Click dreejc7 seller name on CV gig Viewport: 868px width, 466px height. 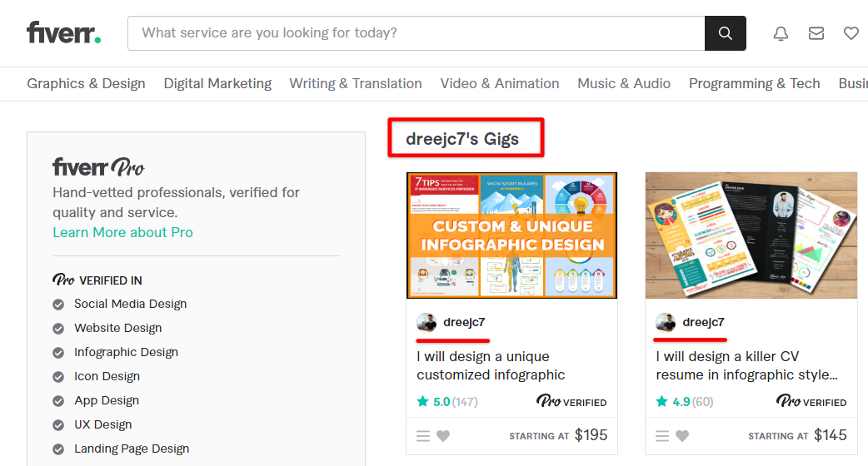click(x=703, y=323)
